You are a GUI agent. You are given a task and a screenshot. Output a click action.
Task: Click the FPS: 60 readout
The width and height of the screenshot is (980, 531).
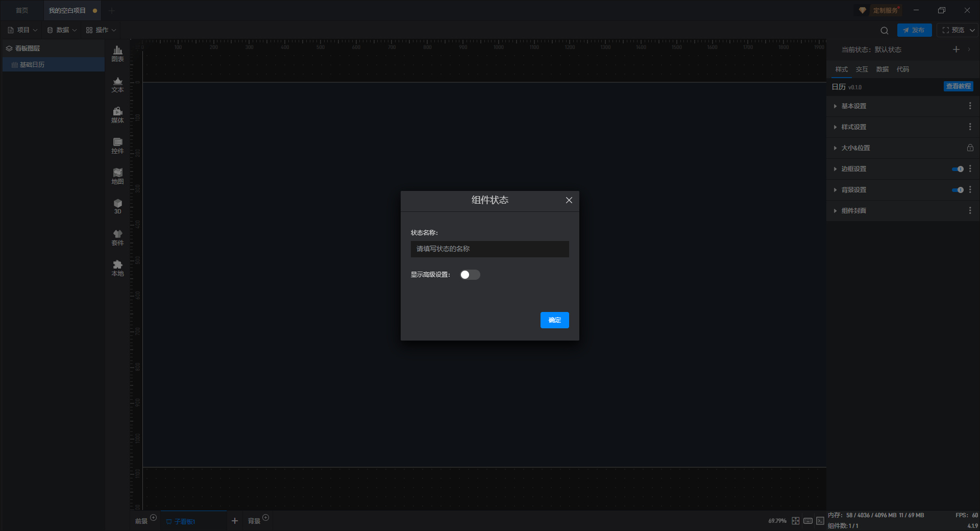(x=967, y=515)
